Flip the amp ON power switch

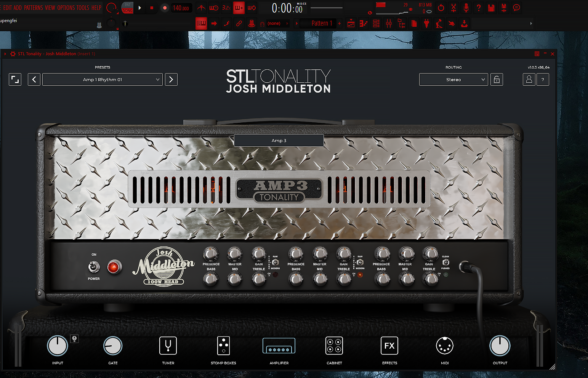pos(94,266)
